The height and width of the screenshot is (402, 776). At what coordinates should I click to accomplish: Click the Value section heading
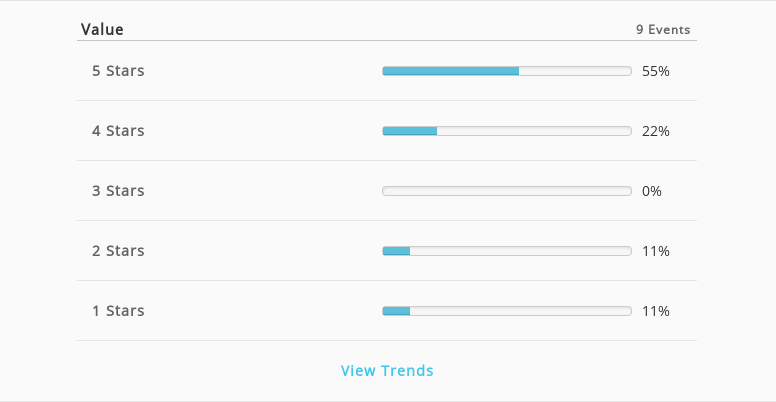pyautogui.click(x=102, y=29)
